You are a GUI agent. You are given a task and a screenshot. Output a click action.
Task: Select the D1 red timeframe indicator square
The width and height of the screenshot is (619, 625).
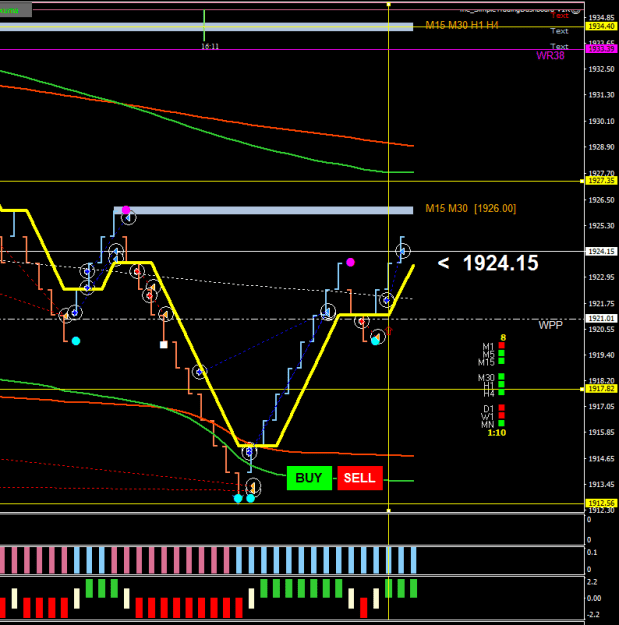tap(501, 407)
